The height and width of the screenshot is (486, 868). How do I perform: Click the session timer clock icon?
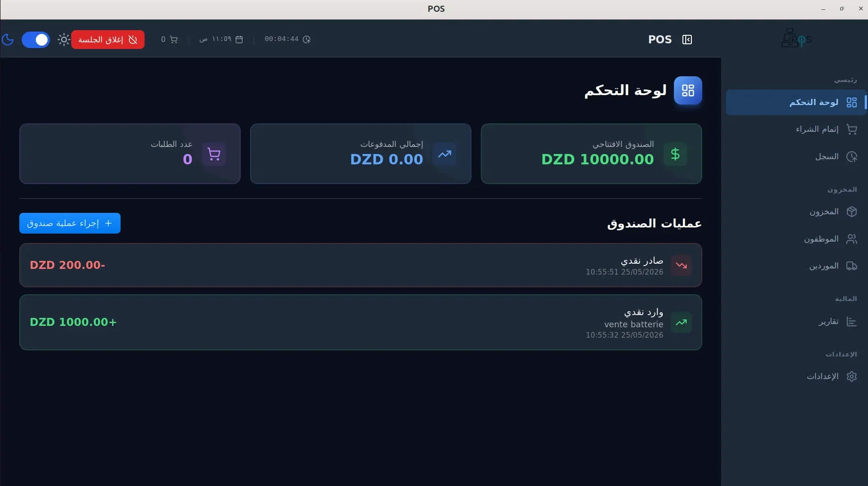(x=307, y=40)
